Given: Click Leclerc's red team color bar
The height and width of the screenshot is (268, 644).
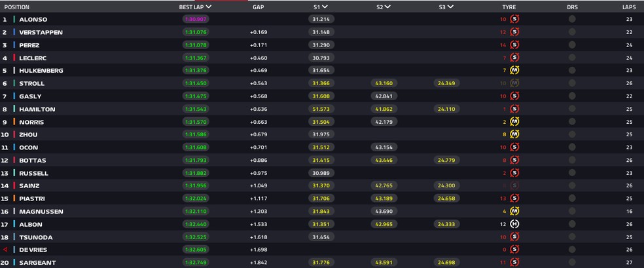Looking at the screenshot, I should click(14, 58).
